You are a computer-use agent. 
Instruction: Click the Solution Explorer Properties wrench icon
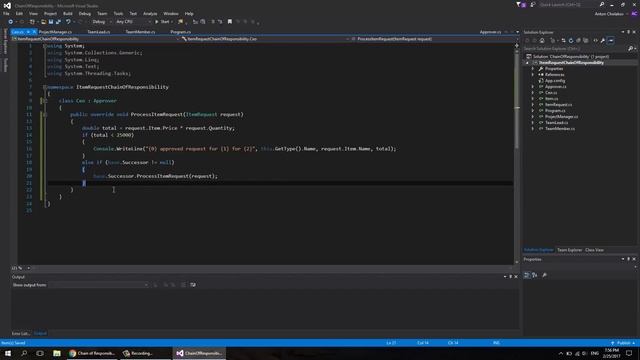click(x=603, y=40)
